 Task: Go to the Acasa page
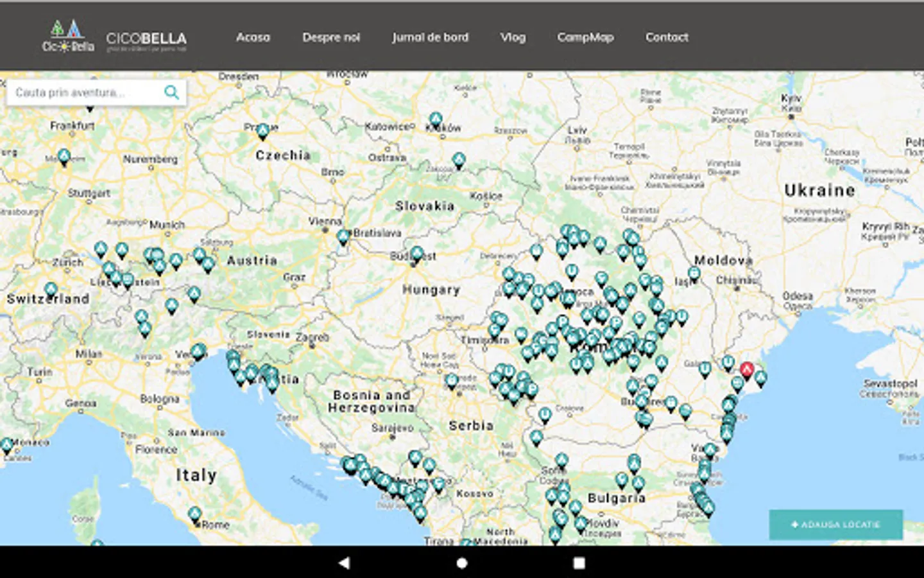253,37
